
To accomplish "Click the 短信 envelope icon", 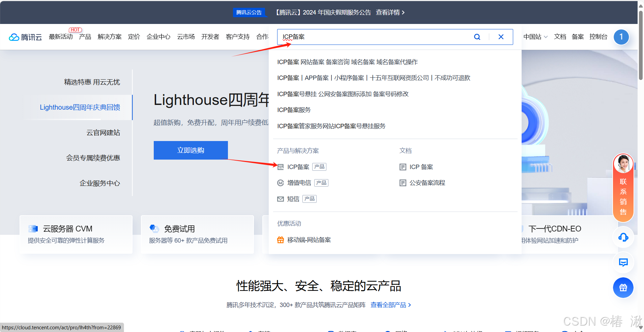I will [x=281, y=199].
